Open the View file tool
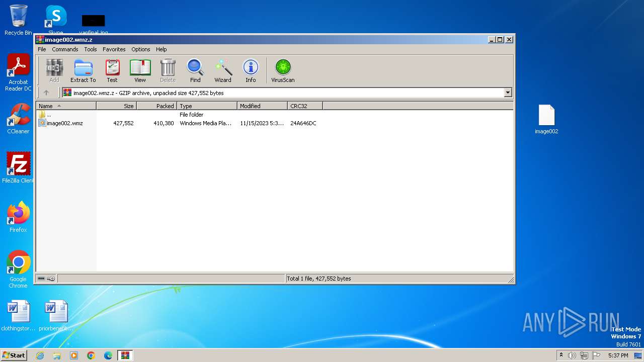The width and height of the screenshot is (644, 362). tap(140, 70)
